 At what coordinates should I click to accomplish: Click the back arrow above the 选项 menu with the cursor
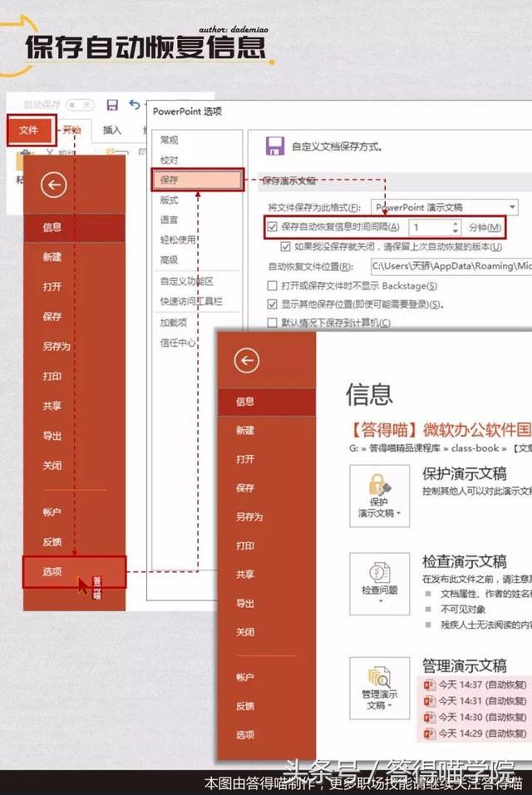[x=54, y=185]
